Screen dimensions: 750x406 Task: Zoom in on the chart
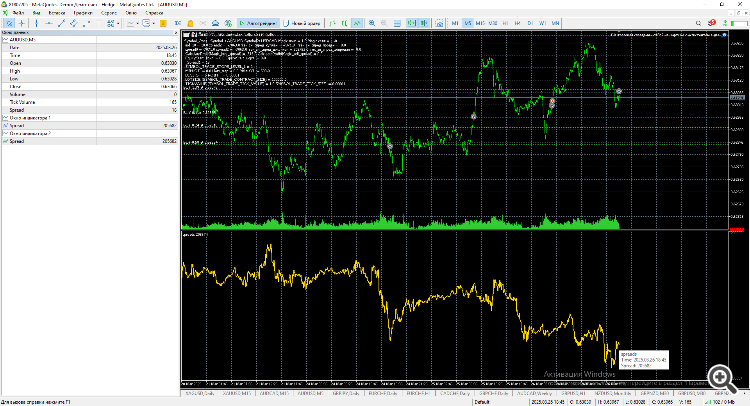(372, 23)
